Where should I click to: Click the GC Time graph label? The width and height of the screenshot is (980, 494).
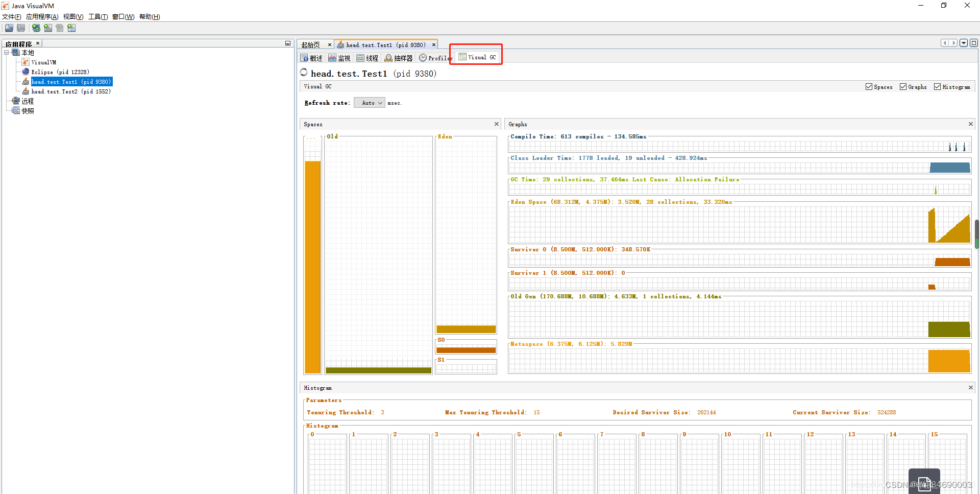click(625, 179)
